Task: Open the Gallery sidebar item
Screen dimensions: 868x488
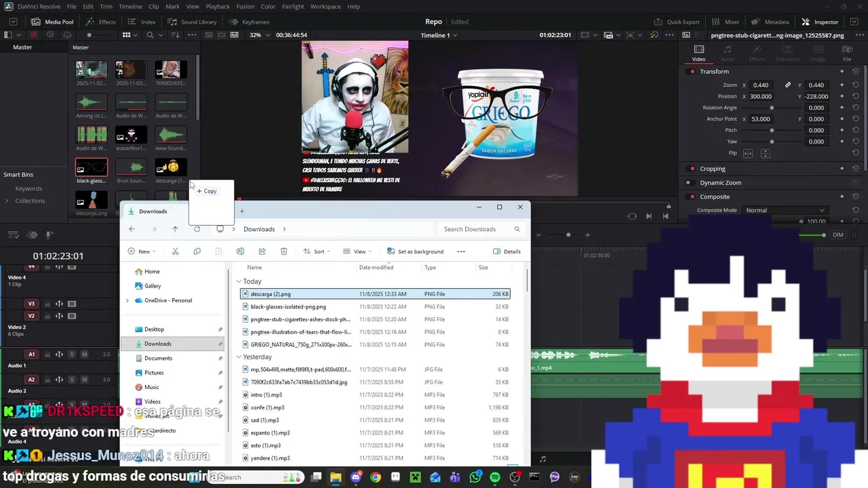Action: pyautogui.click(x=153, y=286)
